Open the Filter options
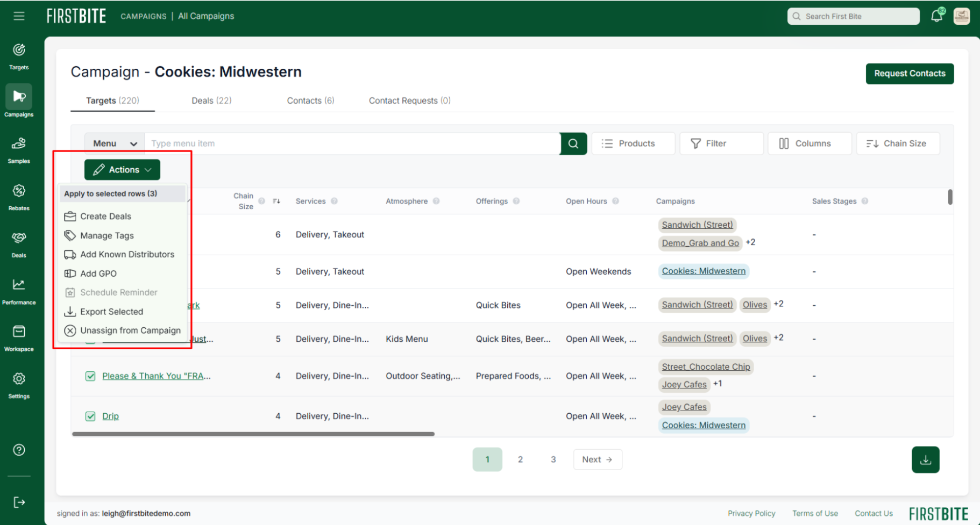 coord(721,143)
